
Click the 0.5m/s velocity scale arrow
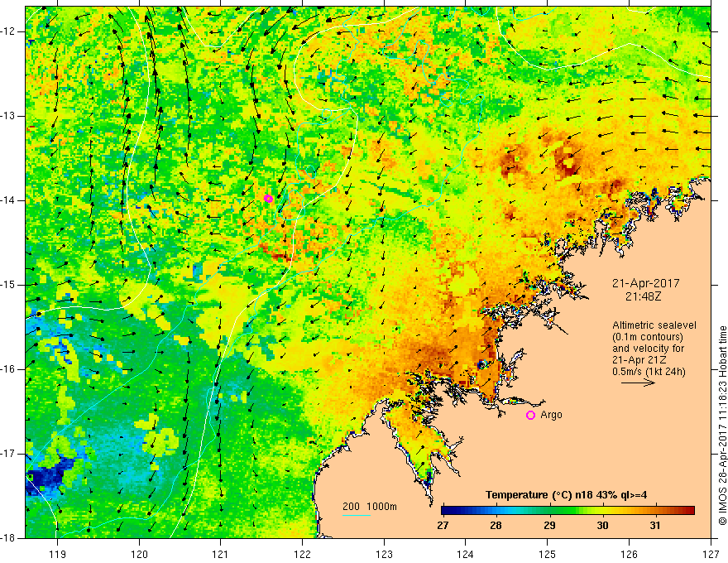638,383
